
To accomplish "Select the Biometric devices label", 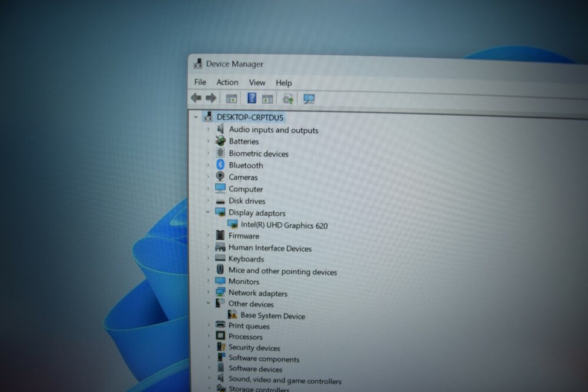I will 259,153.
